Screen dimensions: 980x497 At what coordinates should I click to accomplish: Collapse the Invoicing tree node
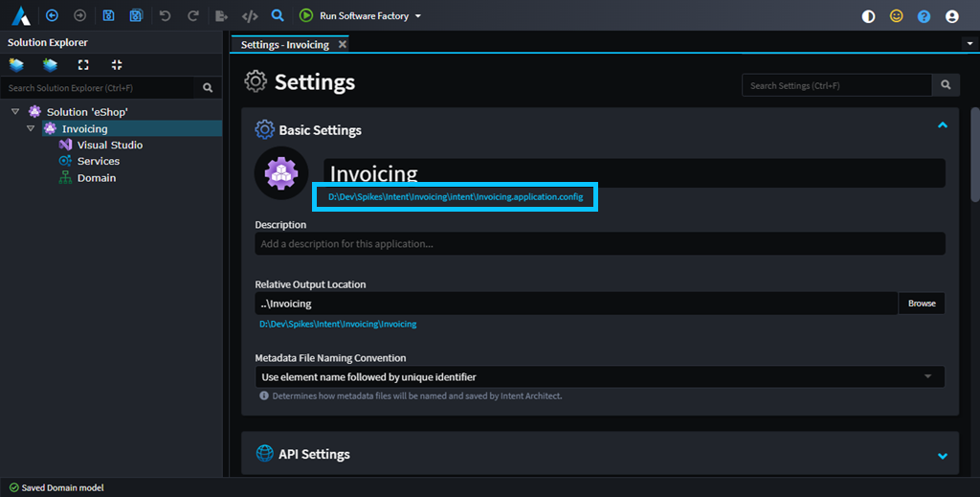pyautogui.click(x=31, y=128)
